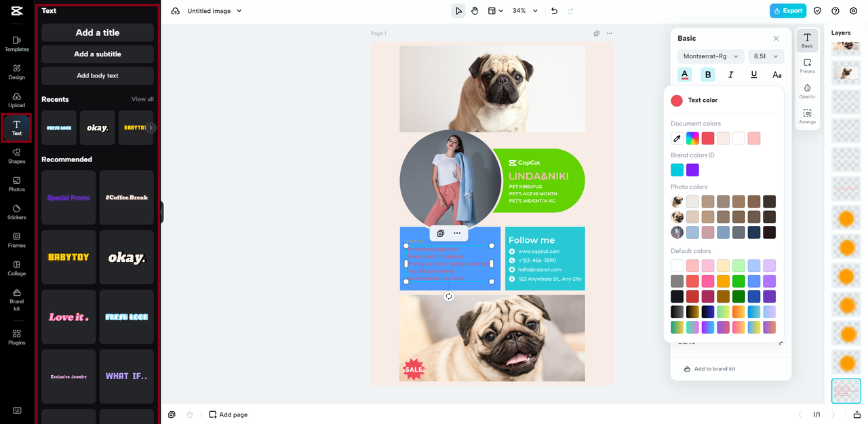Toggle underline text formatting
This screenshot has width=868, height=424.
tap(753, 75)
